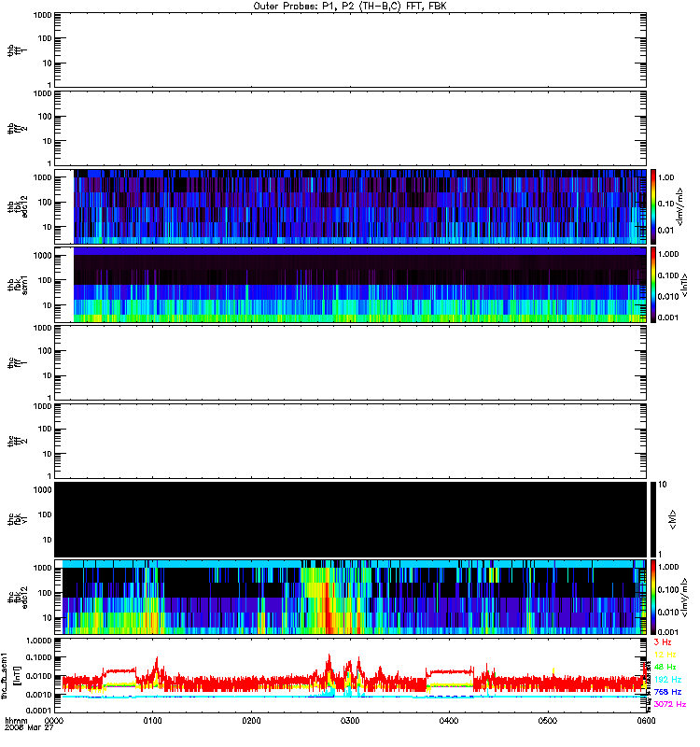Click the '0400' time axis label
Image resolution: width=700 pixels, height=747 pixels.
[449, 721]
